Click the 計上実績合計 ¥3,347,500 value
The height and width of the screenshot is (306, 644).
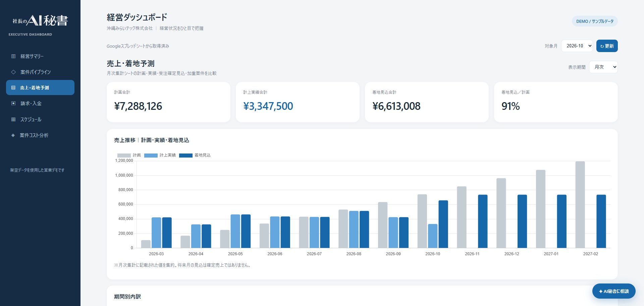268,106
